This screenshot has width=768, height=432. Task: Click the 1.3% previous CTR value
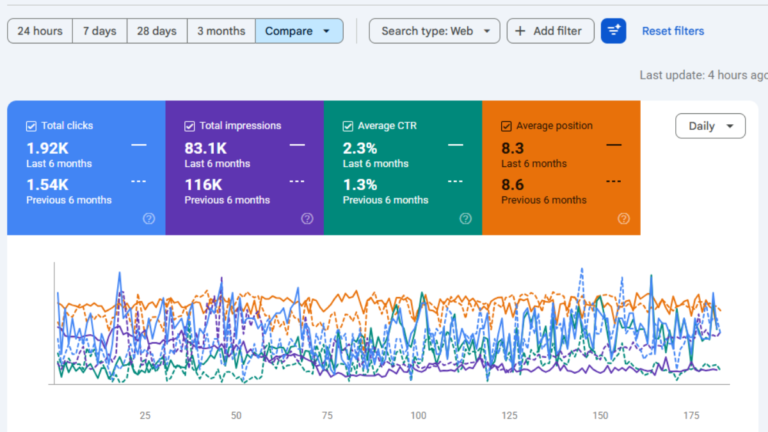pyautogui.click(x=360, y=185)
